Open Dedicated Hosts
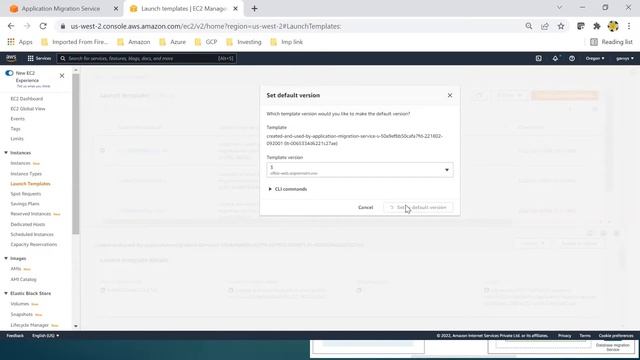640x360 pixels. click(x=28, y=224)
